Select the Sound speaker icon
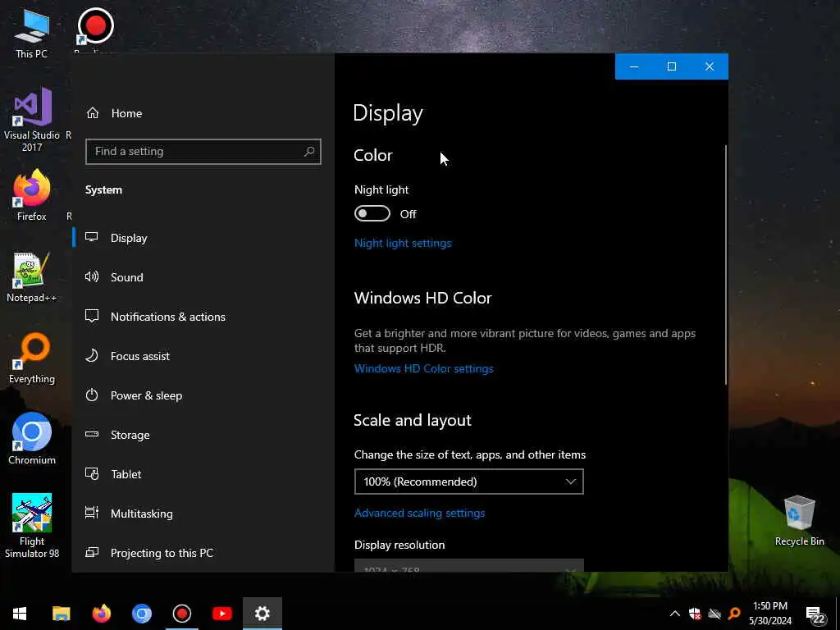 (x=92, y=277)
